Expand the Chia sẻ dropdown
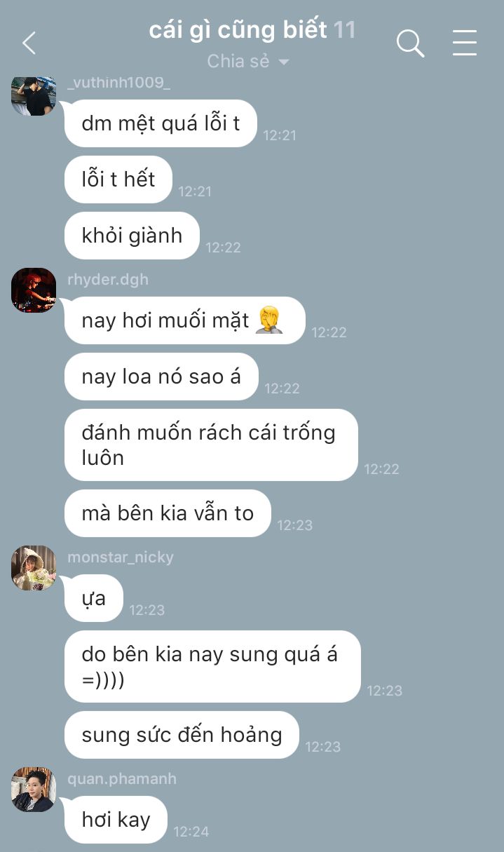This screenshot has width=504, height=852. coord(248,62)
